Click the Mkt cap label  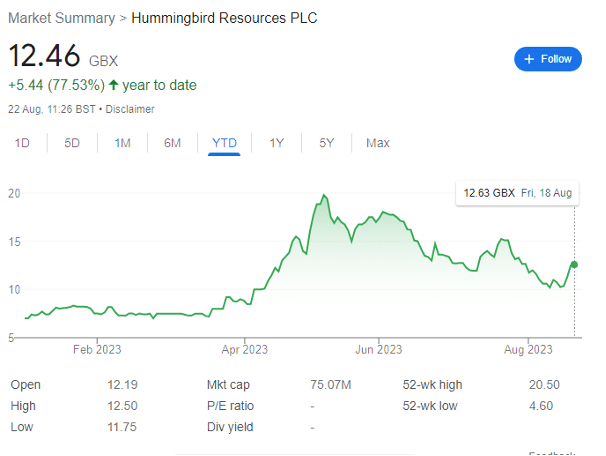tap(228, 385)
